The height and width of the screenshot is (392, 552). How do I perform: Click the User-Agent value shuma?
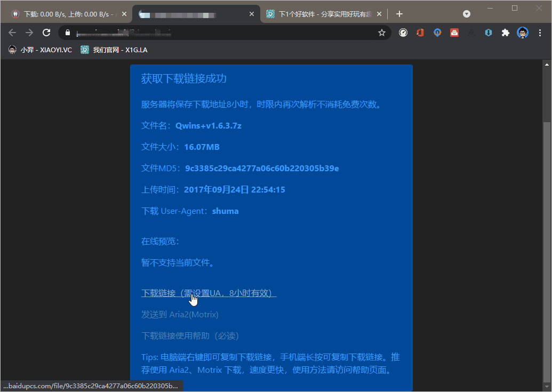(225, 211)
